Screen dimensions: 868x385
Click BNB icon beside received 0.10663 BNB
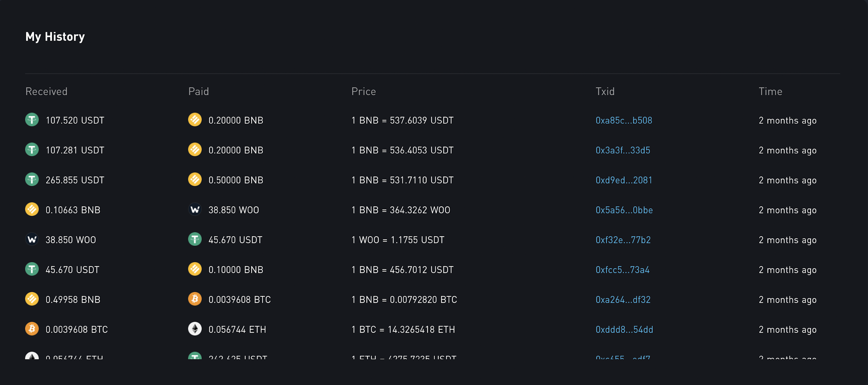point(32,209)
